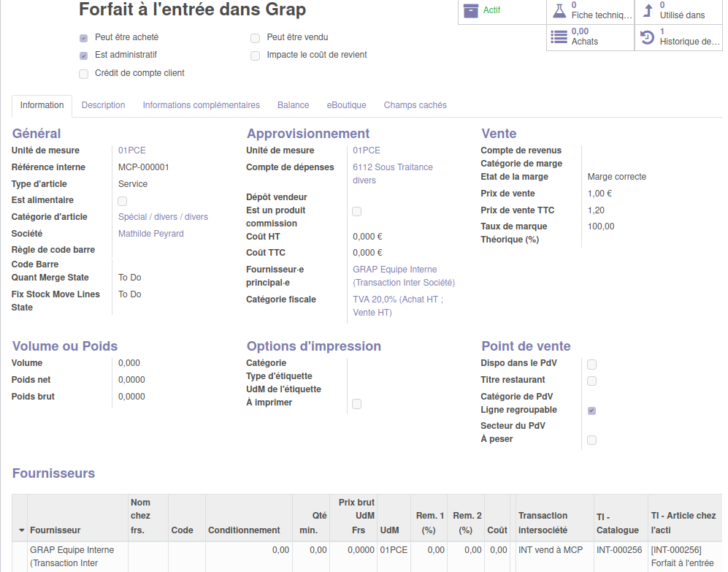
Task: Open Achats via the list icon
Action: coord(559,37)
